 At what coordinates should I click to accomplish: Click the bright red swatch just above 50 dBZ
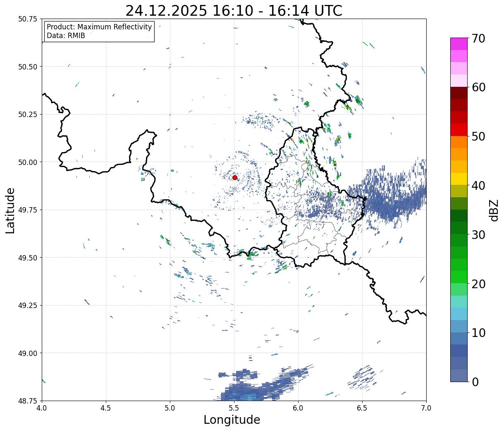(x=459, y=130)
